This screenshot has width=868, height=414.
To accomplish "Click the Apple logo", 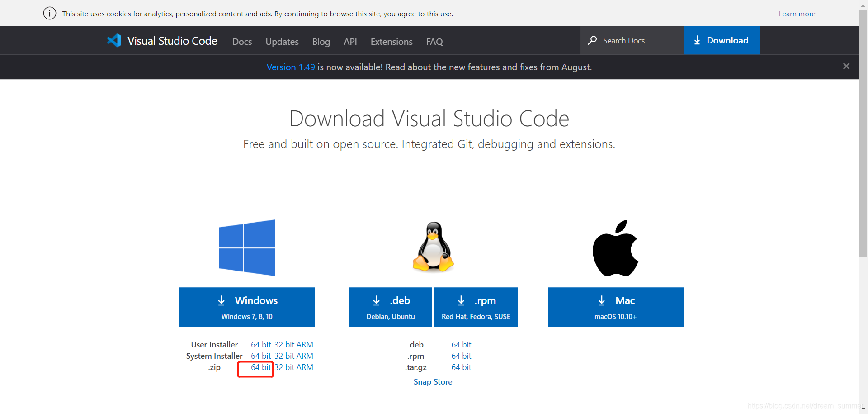I will pyautogui.click(x=615, y=248).
